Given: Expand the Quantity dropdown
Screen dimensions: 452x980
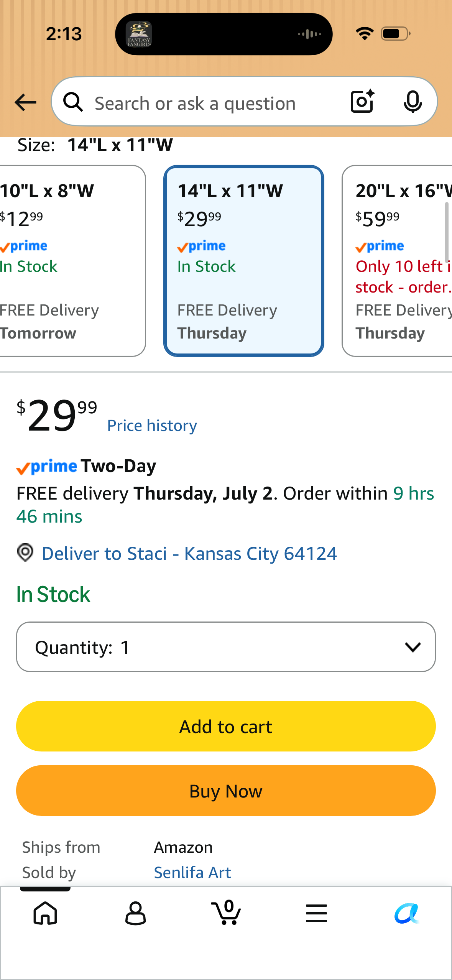Looking at the screenshot, I should [x=226, y=647].
